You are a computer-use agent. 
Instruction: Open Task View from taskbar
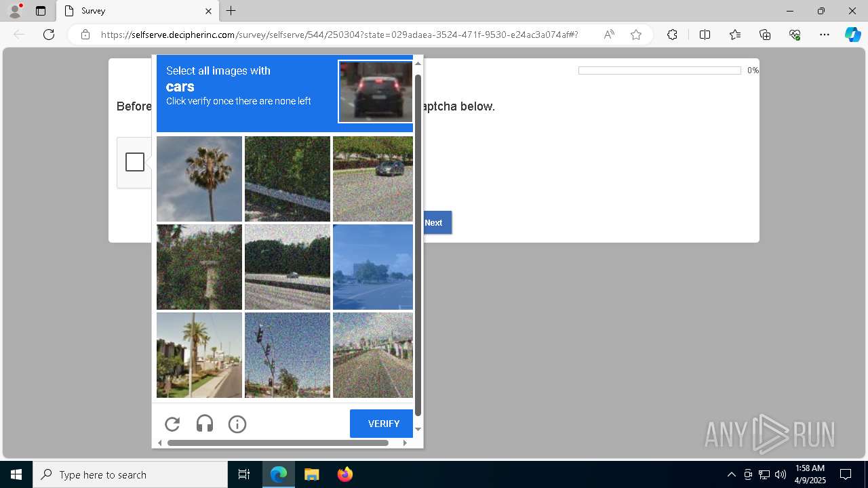(x=244, y=474)
